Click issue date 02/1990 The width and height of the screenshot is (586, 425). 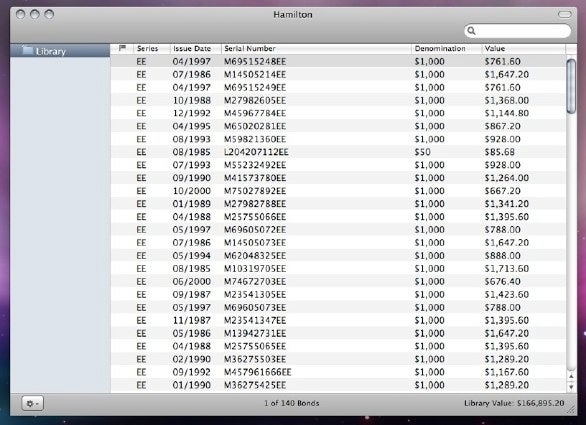pyautogui.click(x=191, y=359)
